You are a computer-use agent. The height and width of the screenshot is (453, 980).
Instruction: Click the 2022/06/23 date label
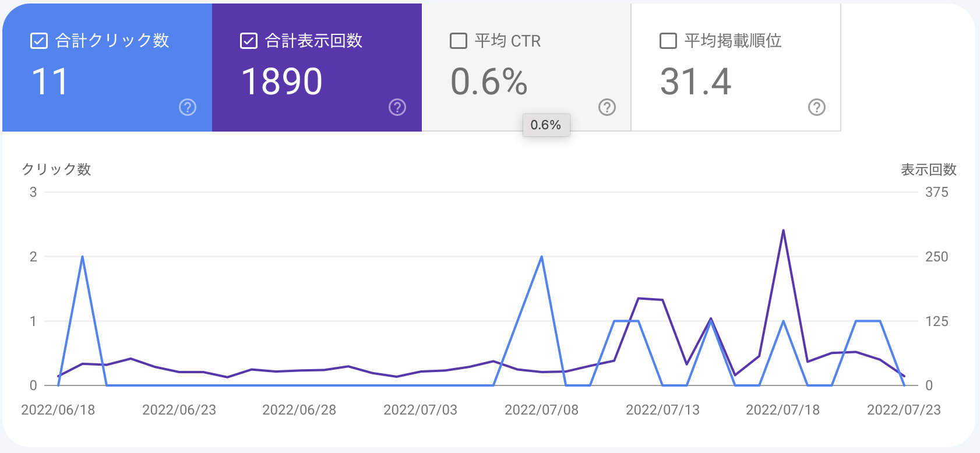[x=179, y=410]
